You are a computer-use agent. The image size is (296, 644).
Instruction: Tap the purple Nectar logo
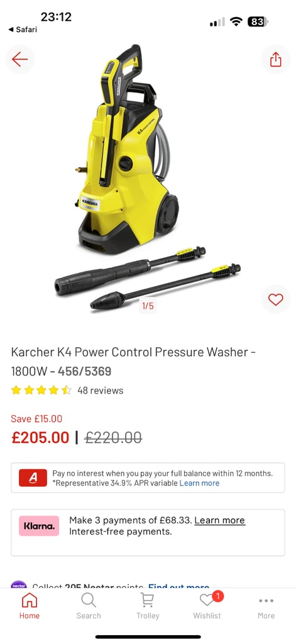click(x=19, y=584)
